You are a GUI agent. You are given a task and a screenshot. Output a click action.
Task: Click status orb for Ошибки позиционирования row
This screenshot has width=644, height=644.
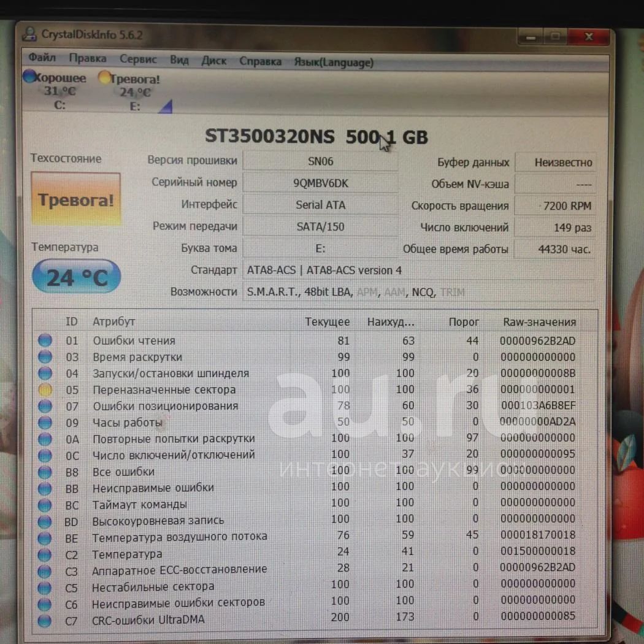coord(45,406)
